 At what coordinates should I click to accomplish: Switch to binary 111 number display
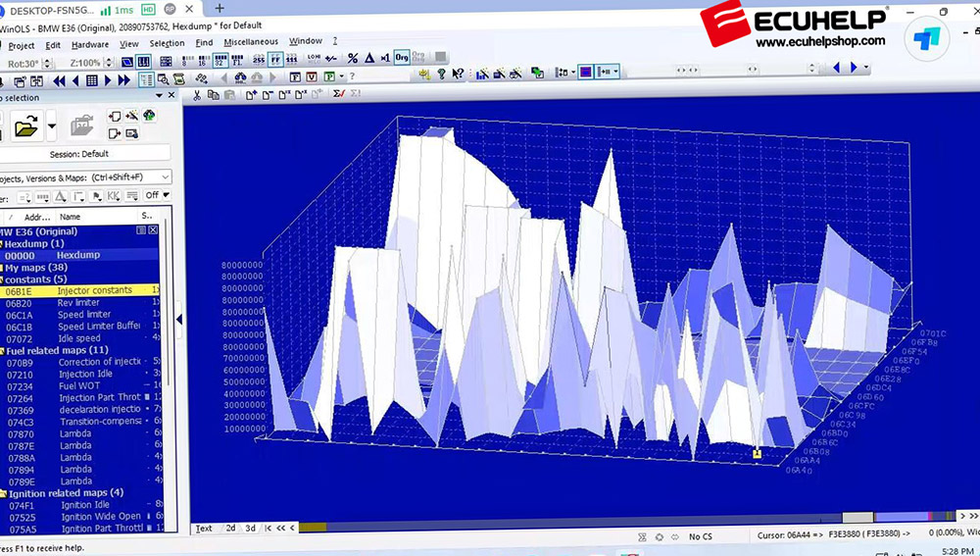click(292, 60)
